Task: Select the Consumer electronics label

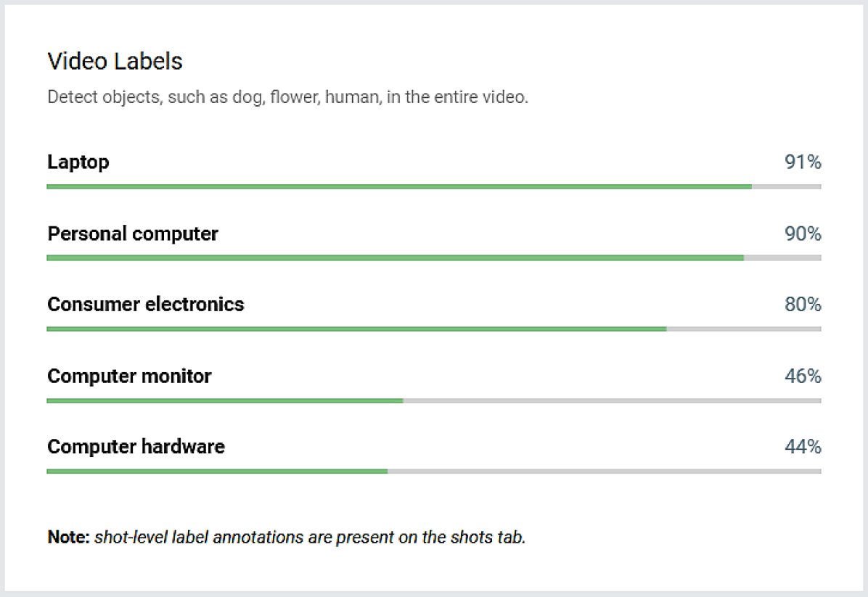Action: point(146,304)
